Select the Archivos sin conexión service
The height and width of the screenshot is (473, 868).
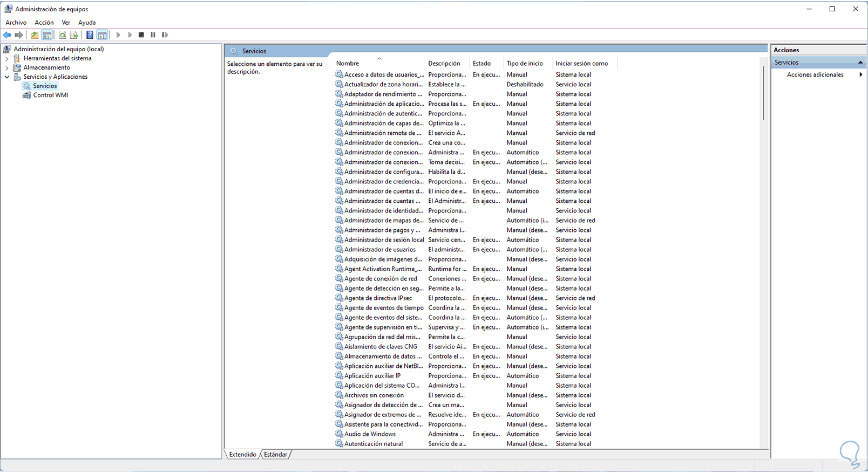click(374, 395)
